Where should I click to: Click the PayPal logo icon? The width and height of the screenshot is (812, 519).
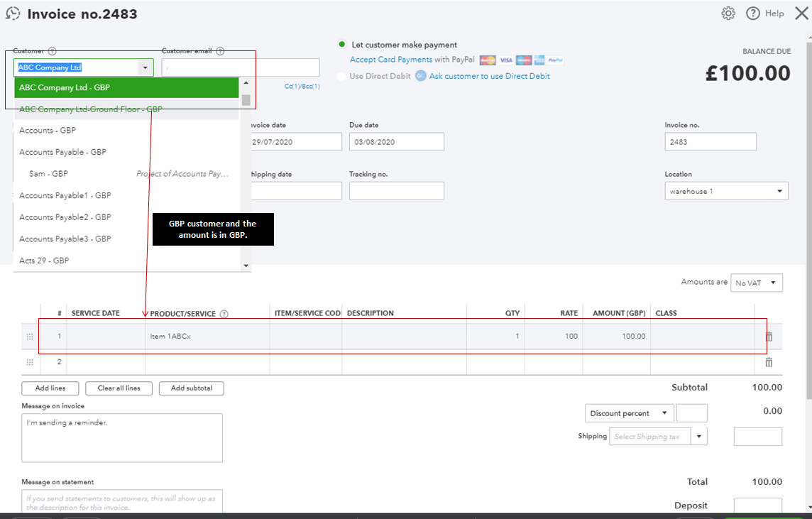pyautogui.click(x=556, y=60)
